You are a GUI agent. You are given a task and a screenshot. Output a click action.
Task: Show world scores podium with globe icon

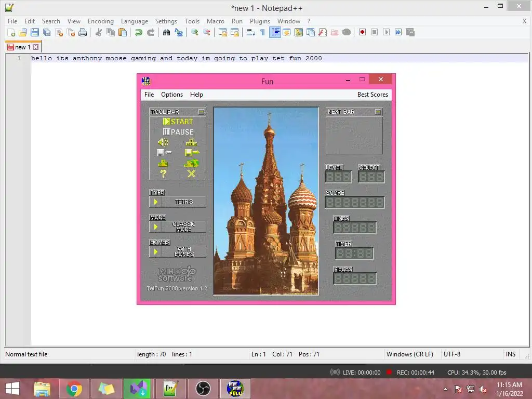tap(191, 163)
